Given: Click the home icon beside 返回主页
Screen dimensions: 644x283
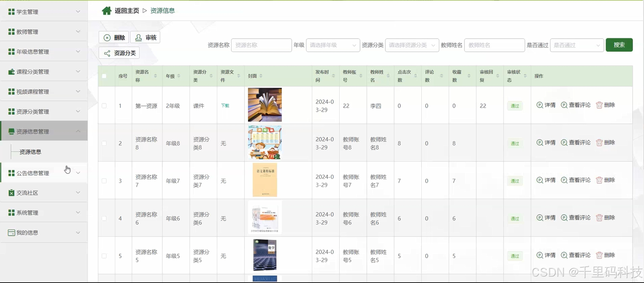Looking at the screenshot, I should click(106, 11).
